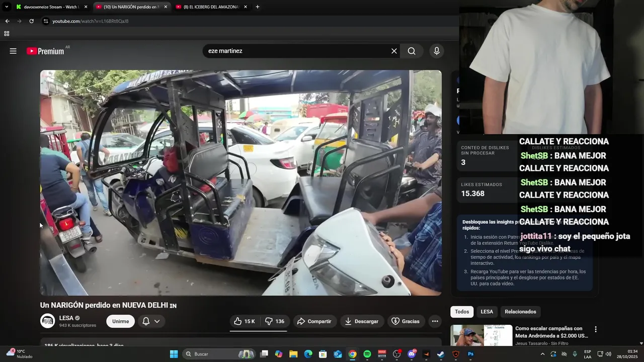Close the davooxeneize Stream tab
This screenshot has height=362, width=644.
[86, 7]
